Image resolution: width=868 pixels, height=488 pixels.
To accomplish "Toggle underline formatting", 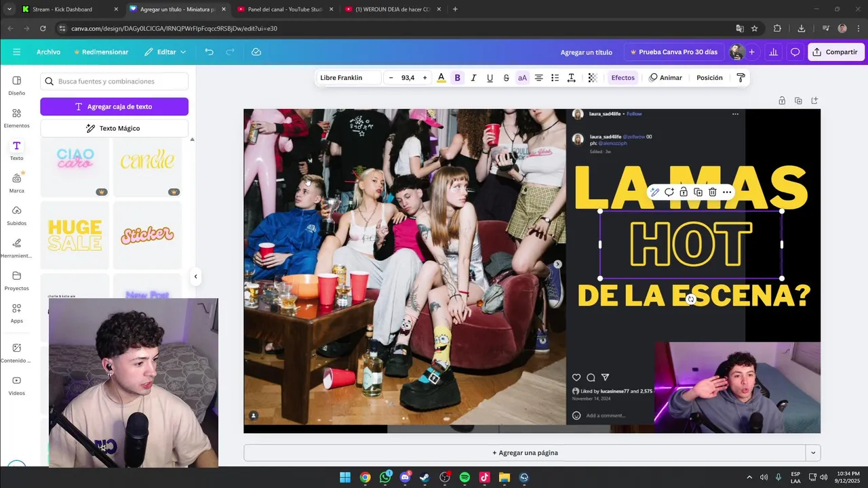I will (490, 78).
